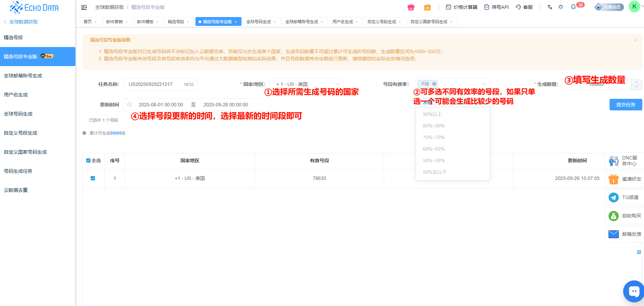
Task: Click the 提交任务 submit button
Action: [625, 105]
